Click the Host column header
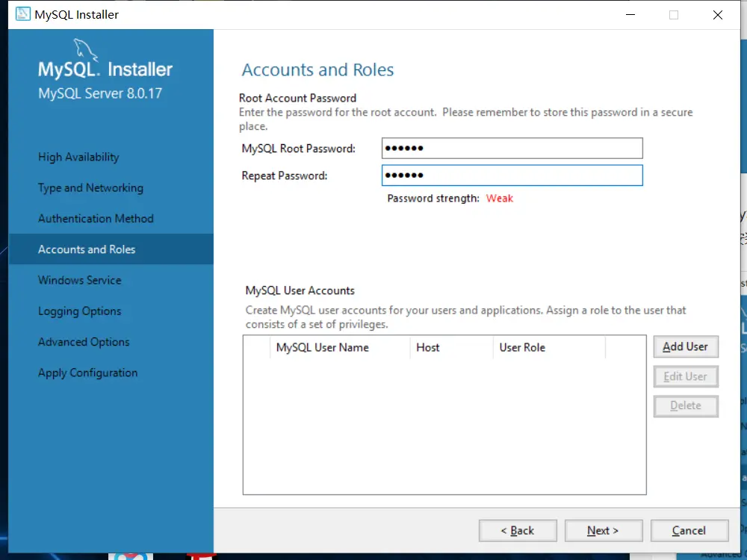Screen dimensions: 747x560 [451, 348]
